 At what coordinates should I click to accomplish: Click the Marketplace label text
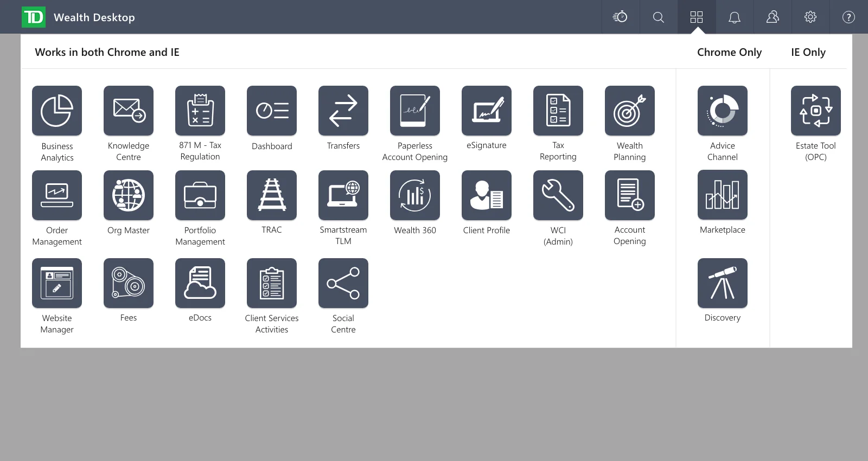tap(723, 230)
